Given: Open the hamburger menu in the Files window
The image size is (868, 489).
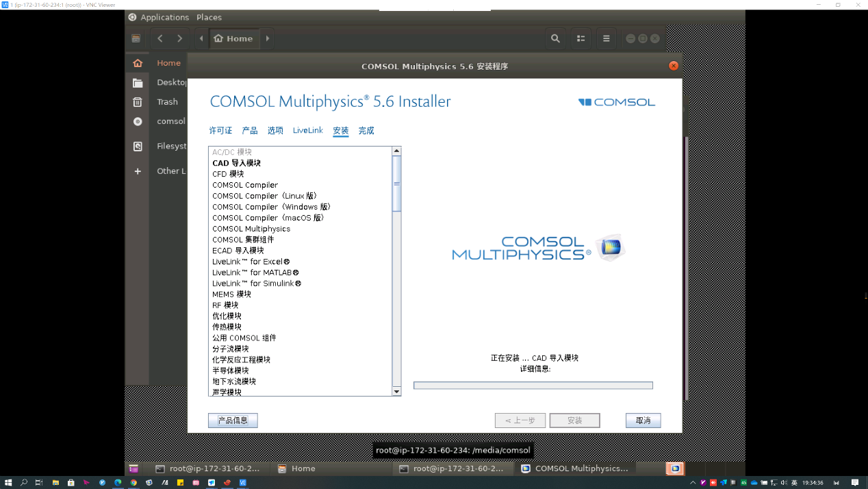Looking at the screenshot, I should click(606, 39).
